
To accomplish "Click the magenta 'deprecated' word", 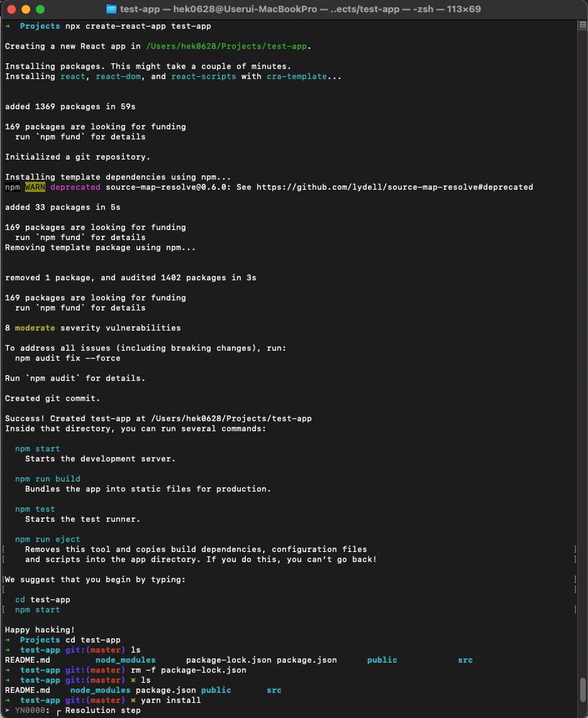I will tap(75, 187).
